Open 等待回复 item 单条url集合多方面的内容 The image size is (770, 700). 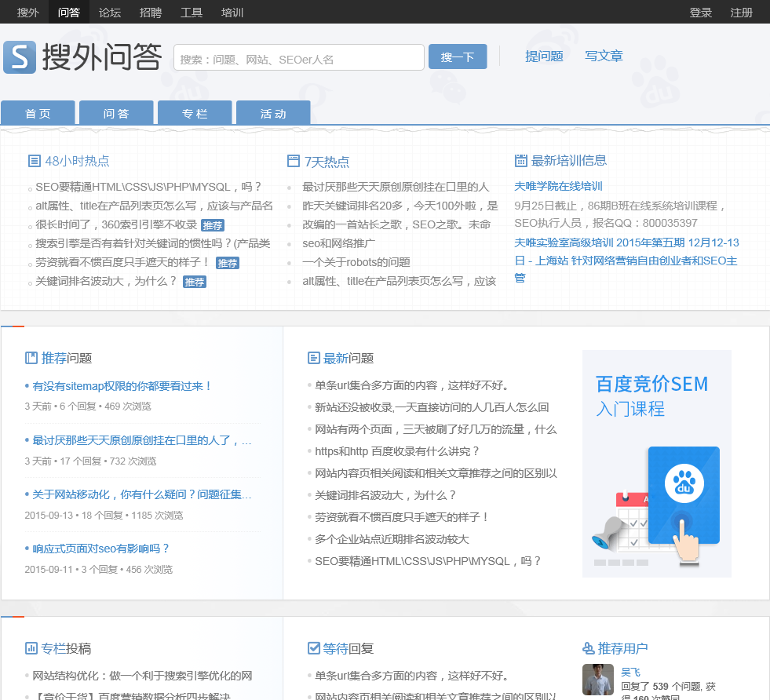coord(411,676)
